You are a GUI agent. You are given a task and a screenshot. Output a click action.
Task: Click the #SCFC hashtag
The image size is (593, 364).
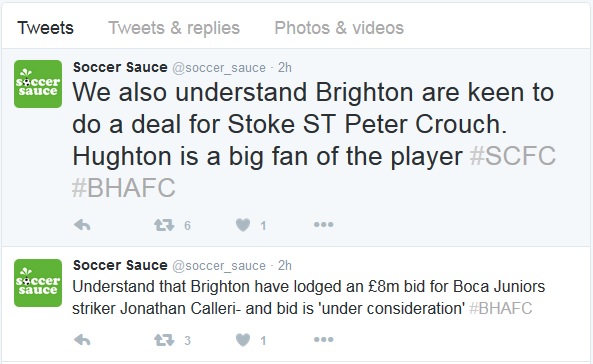point(512,156)
